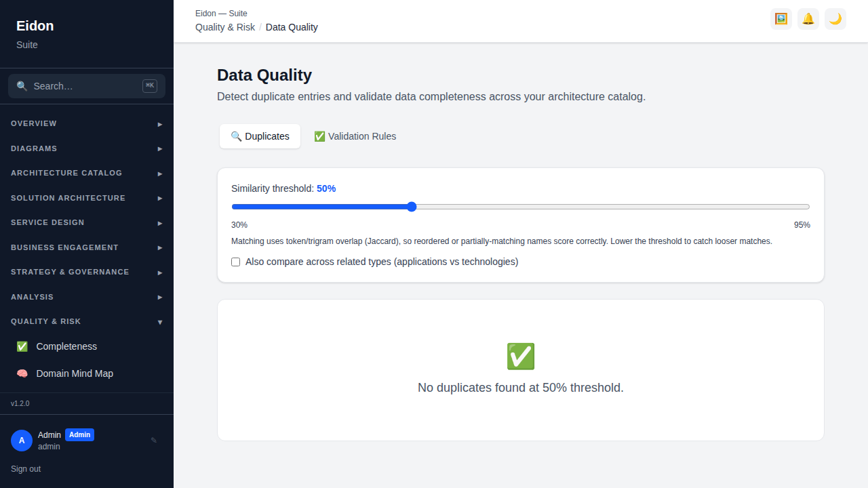Image resolution: width=868 pixels, height=488 pixels.
Task: Expand the Service Design section
Action: point(87,222)
